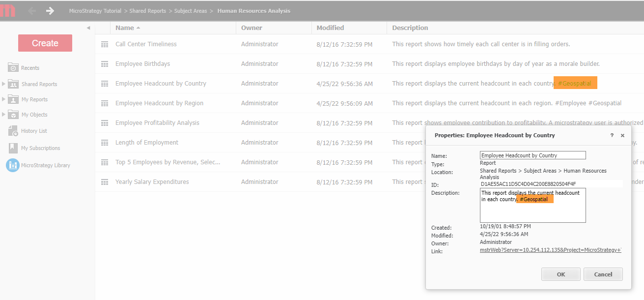Click the grid icon beside Yearly Salary Expenditures

(x=104, y=181)
